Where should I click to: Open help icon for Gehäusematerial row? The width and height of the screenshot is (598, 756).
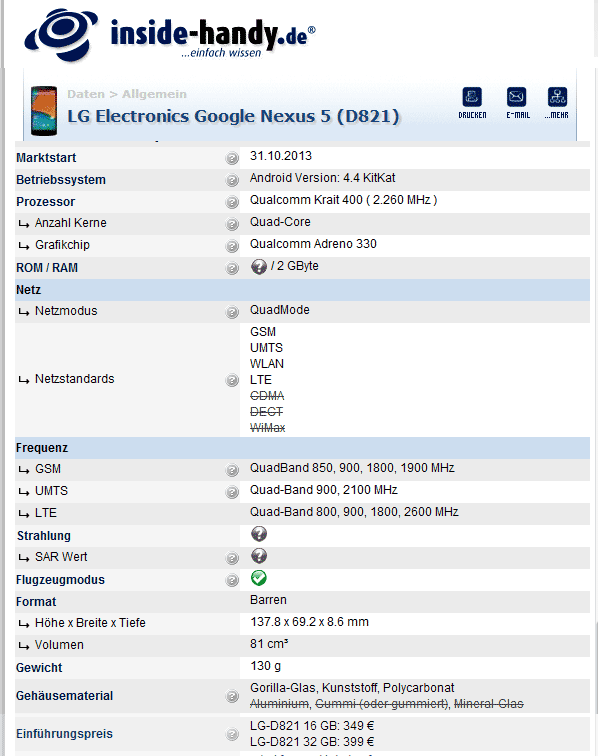point(232,696)
